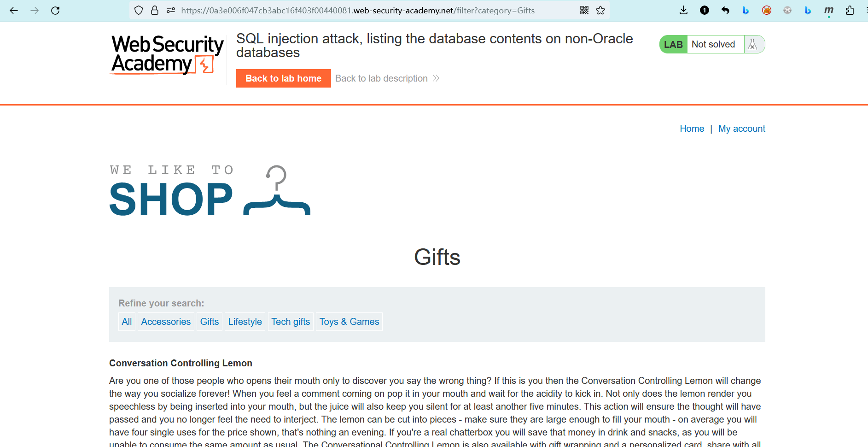The height and width of the screenshot is (447, 868).
Task: Click the Web Security Academy logo
Action: 167,54
